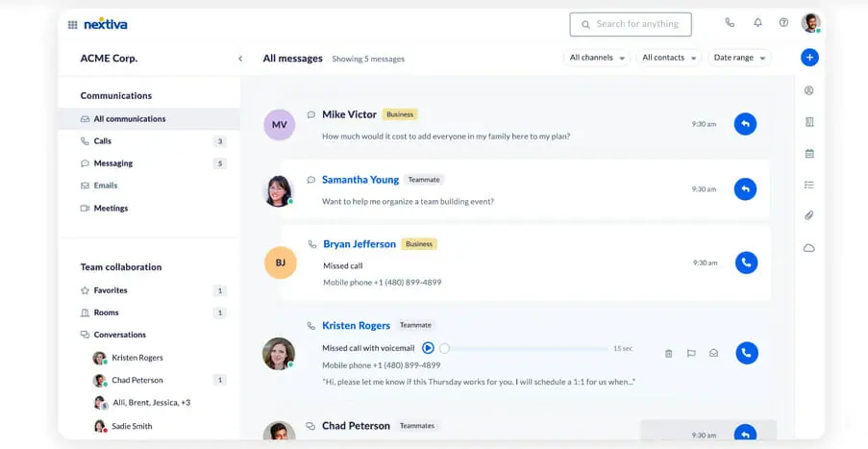Open the attachments paperclip icon in right rail

tap(808, 215)
